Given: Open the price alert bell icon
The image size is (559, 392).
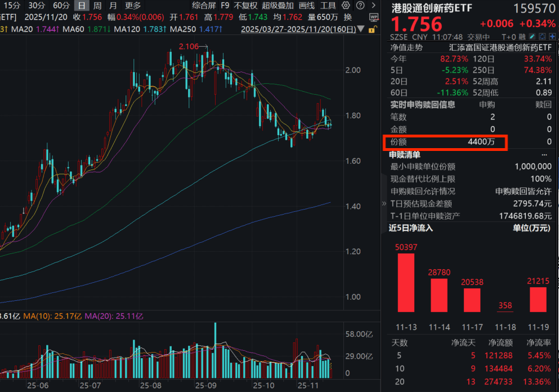Looking at the screenshot, I should (x=542, y=36).
